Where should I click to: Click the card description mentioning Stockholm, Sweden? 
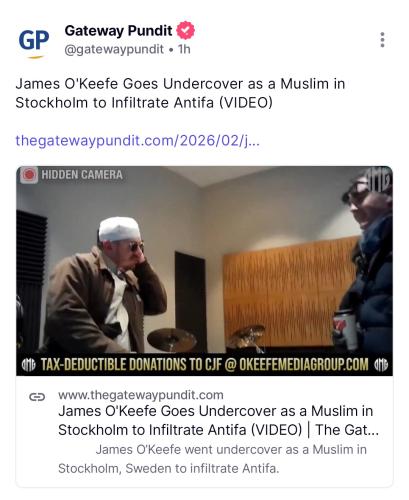pos(212,459)
